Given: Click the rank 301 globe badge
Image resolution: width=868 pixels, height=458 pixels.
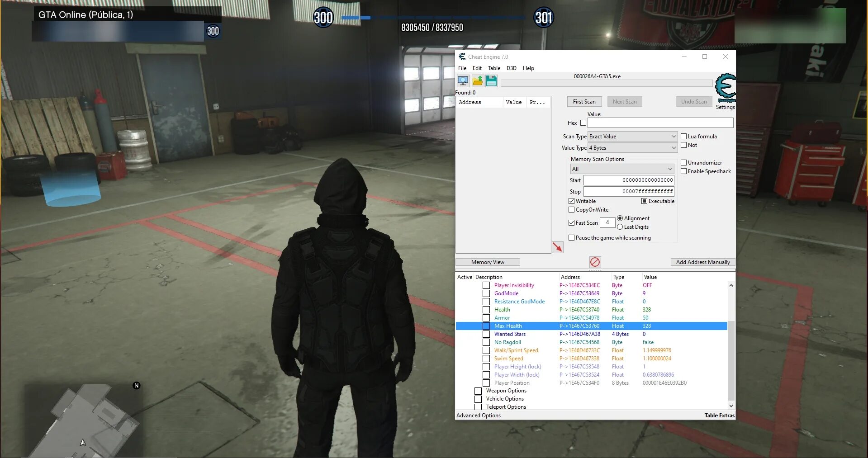Looking at the screenshot, I should click(x=544, y=18).
